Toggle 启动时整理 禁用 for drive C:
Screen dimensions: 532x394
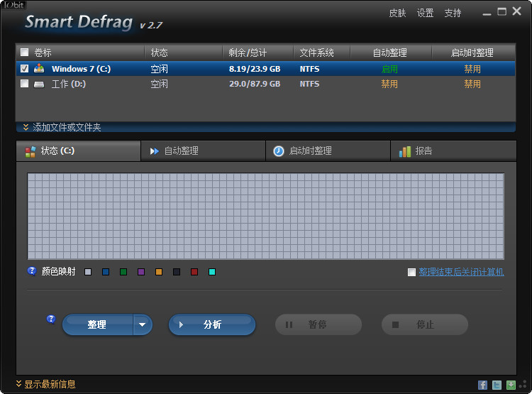pos(472,69)
